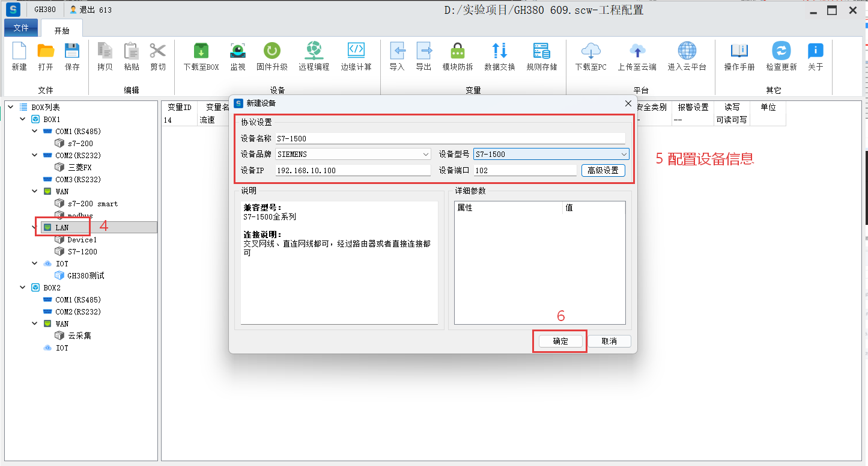This screenshot has width=868, height=466.
Task: Click the 值 column header
Action: [x=593, y=207]
